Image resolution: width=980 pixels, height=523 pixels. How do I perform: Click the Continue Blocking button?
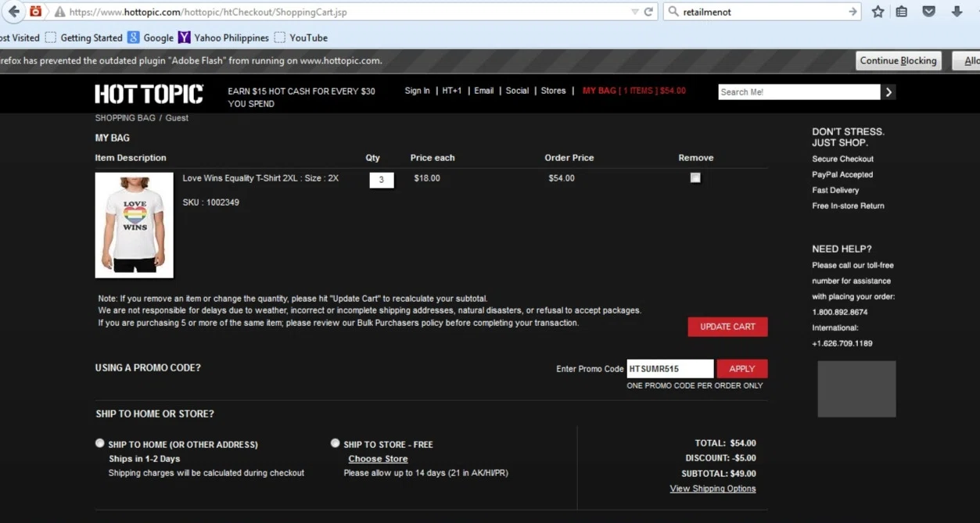click(x=898, y=61)
